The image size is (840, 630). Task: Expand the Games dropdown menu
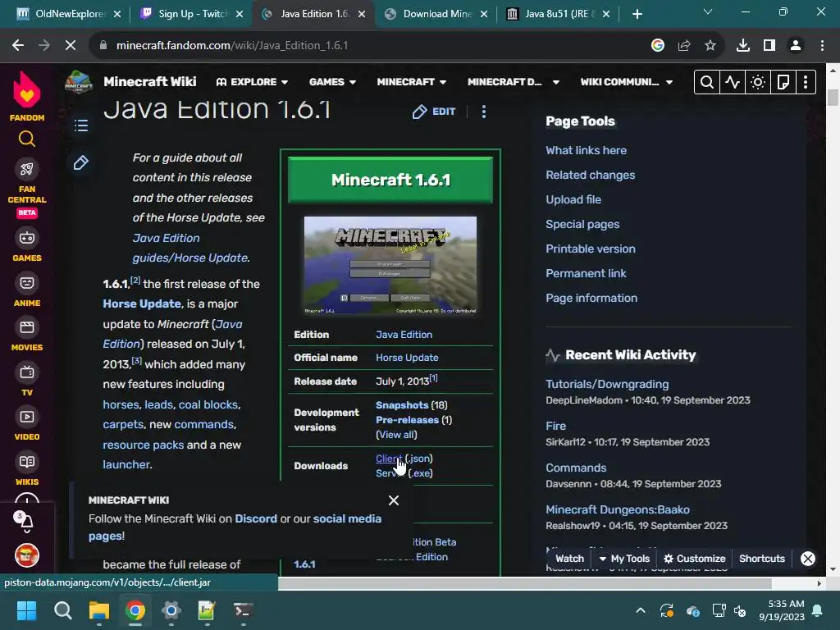(x=333, y=82)
